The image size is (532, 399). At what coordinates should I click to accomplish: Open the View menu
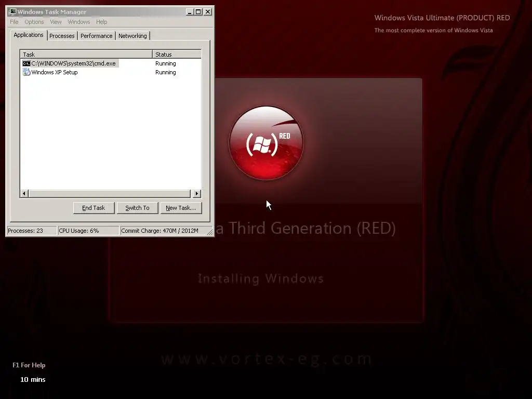click(56, 22)
